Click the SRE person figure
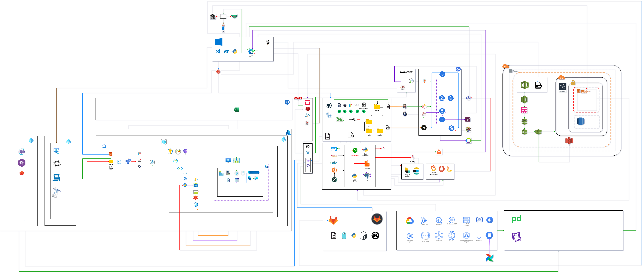 click(223, 27)
